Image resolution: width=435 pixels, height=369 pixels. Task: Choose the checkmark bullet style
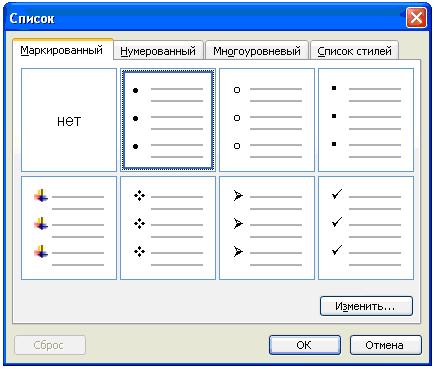[x=366, y=228]
